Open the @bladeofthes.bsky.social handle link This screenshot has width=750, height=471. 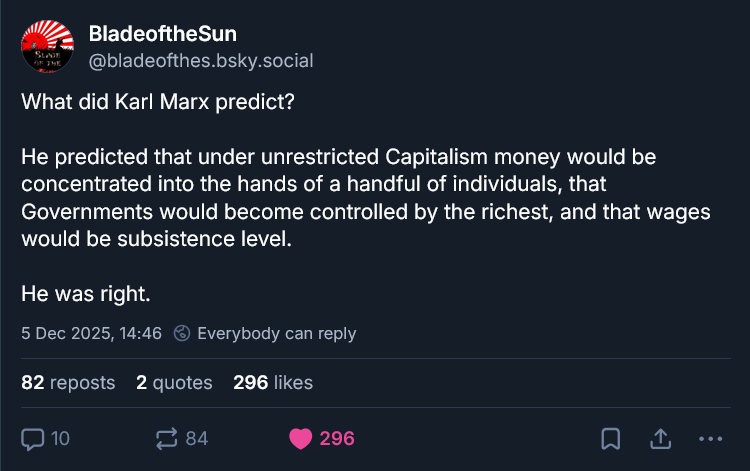click(201, 60)
